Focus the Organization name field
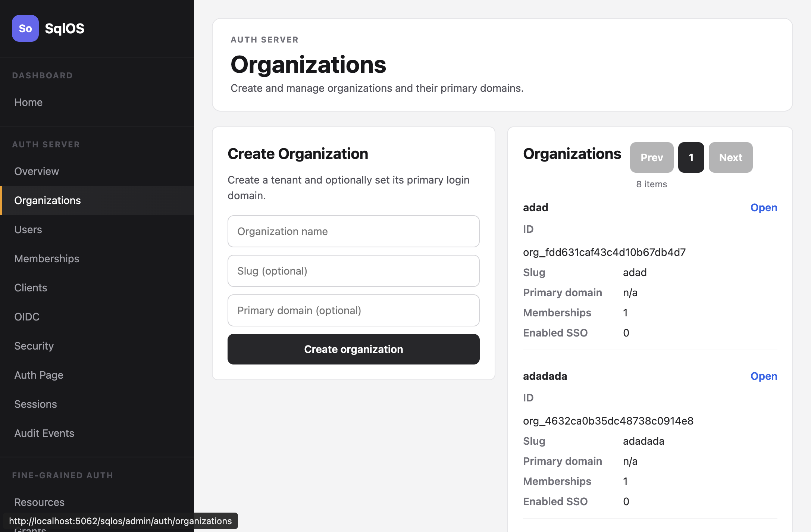The height and width of the screenshot is (532, 811). pyautogui.click(x=353, y=231)
